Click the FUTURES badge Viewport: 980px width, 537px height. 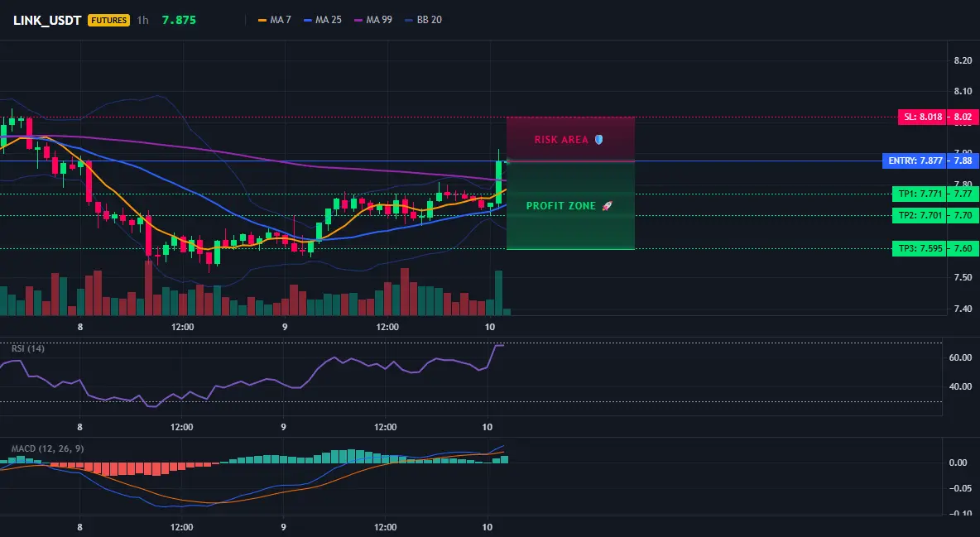(108, 20)
